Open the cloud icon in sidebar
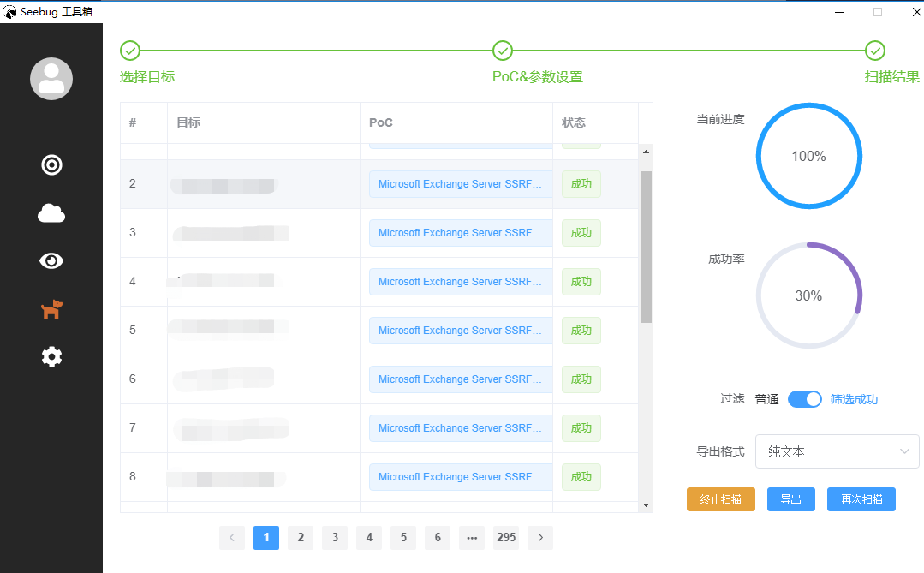This screenshot has height=573, width=924. (51, 212)
